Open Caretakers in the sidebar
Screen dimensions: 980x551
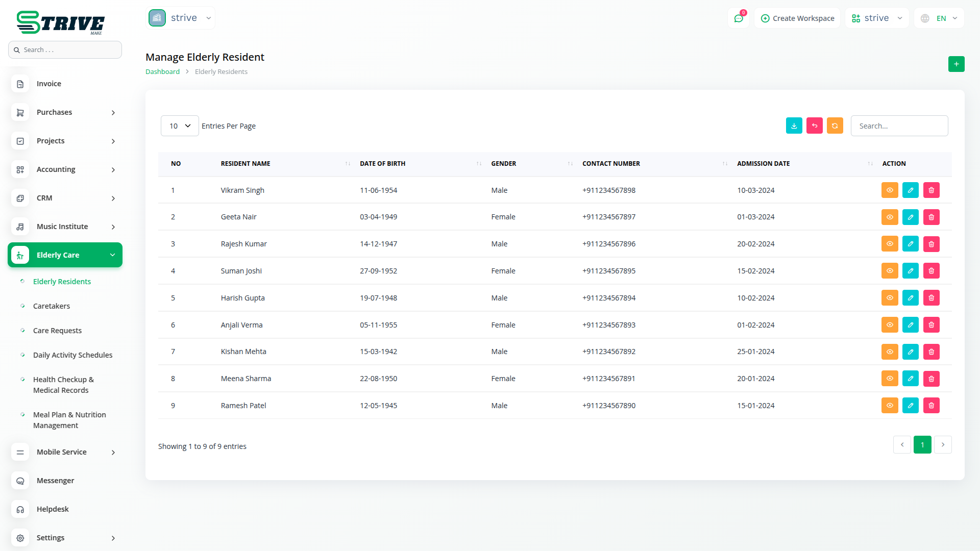(52, 306)
